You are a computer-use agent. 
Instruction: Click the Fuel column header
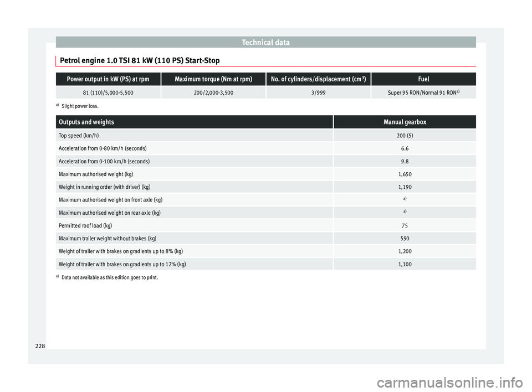click(423, 79)
